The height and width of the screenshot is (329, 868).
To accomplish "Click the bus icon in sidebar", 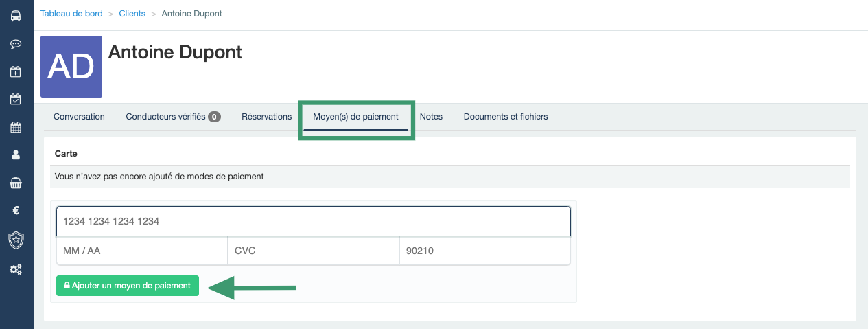I will coord(16,16).
